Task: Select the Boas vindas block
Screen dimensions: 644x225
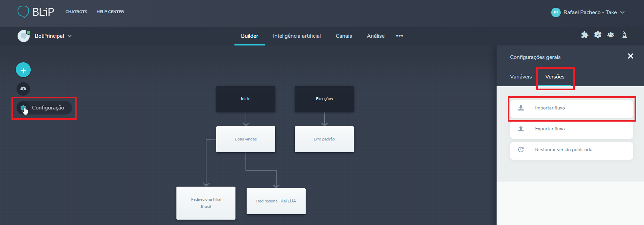Action: [246, 139]
